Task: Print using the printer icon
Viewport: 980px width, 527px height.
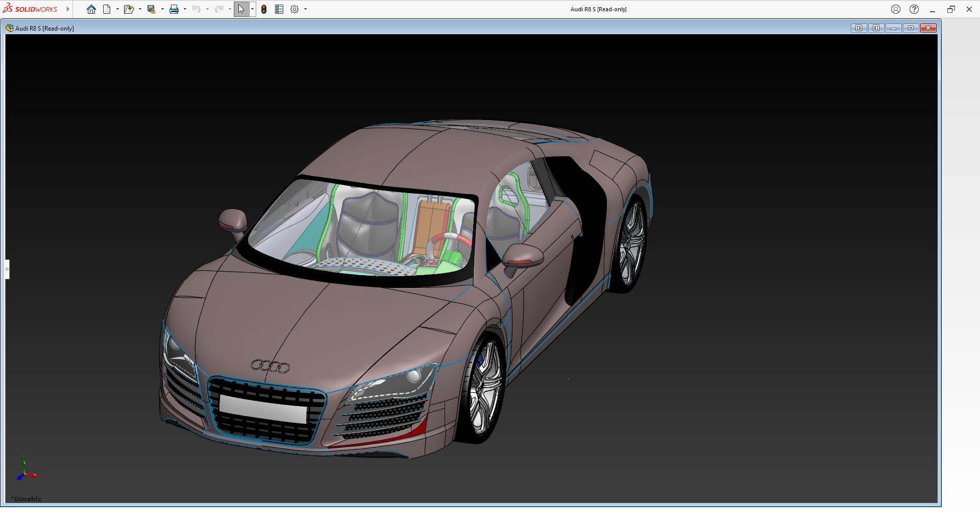Action: (174, 9)
